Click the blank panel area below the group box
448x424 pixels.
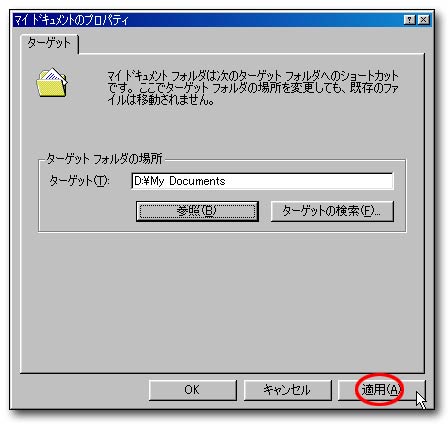tap(222, 300)
